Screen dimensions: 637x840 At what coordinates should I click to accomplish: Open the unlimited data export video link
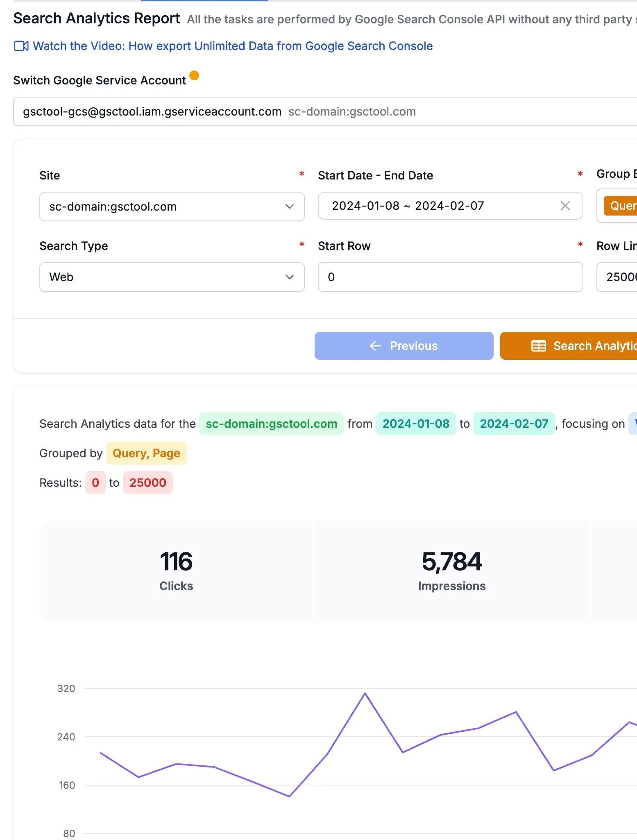click(x=232, y=46)
